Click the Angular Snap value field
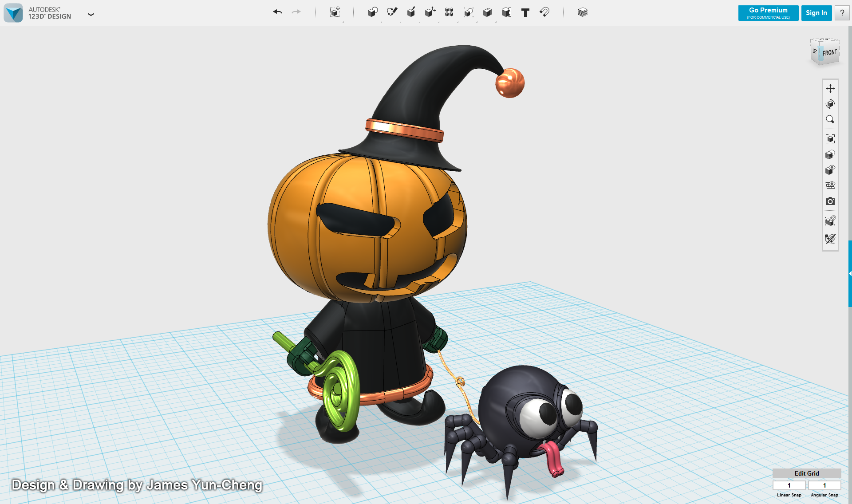The height and width of the screenshot is (504, 852). (x=824, y=485)
